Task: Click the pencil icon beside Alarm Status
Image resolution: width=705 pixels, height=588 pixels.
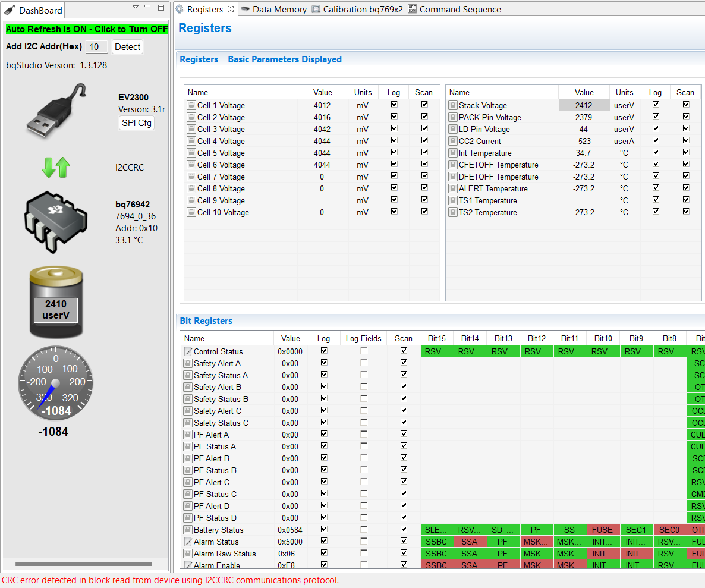Action: click(x=188, y=542)
